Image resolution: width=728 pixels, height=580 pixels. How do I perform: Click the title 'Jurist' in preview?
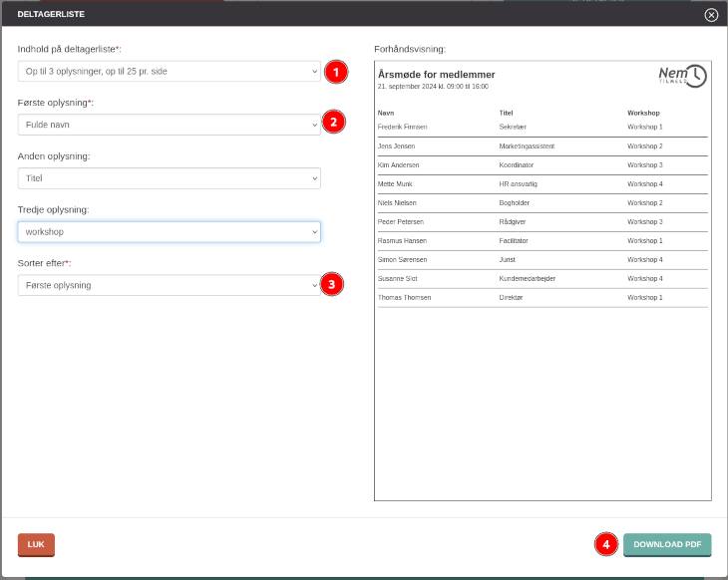pyautogui.click(x=507, y=260)
